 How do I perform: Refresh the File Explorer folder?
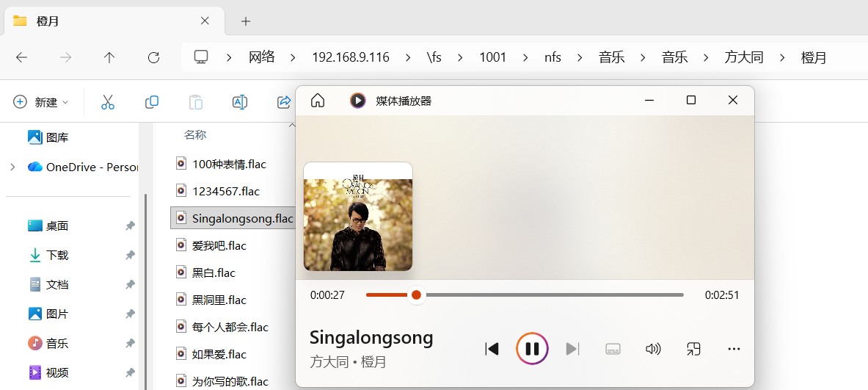click(x=154, y=57)
